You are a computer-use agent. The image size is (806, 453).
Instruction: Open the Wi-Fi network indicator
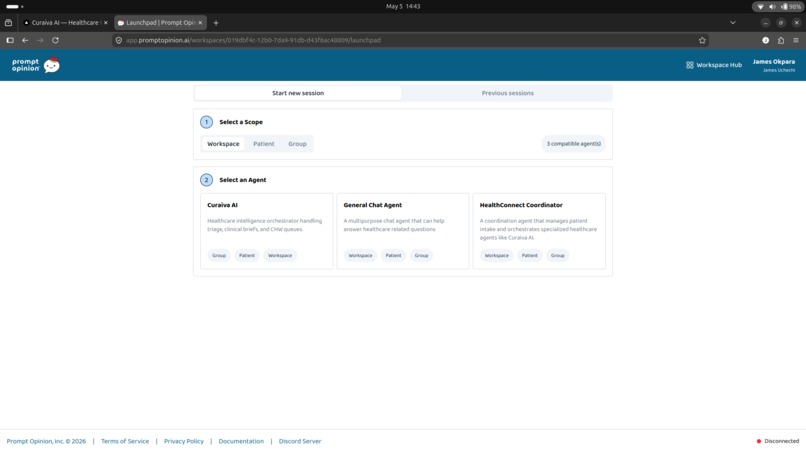(x=760, y=7)
